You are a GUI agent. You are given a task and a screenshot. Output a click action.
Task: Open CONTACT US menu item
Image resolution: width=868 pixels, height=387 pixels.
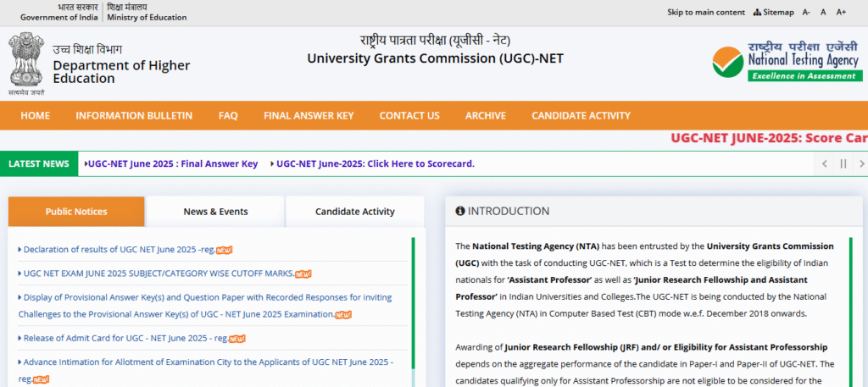409,115
